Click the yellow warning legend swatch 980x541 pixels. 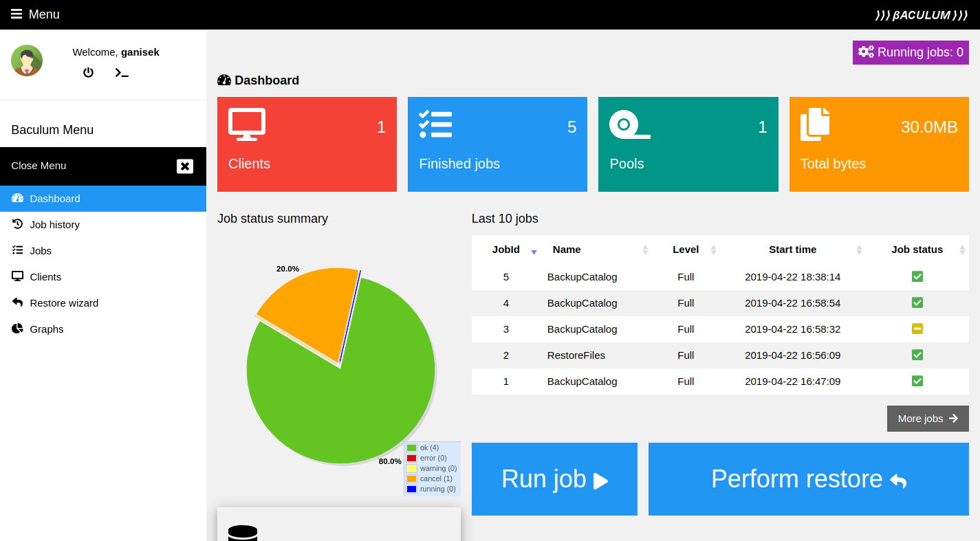tap(411, 468)
